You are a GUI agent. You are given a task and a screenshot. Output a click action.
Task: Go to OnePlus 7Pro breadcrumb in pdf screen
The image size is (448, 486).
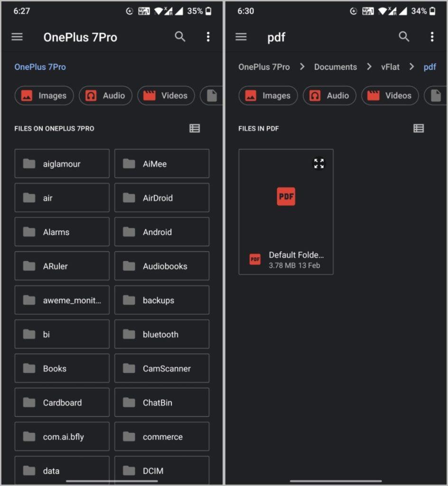(x=264, y=67)
